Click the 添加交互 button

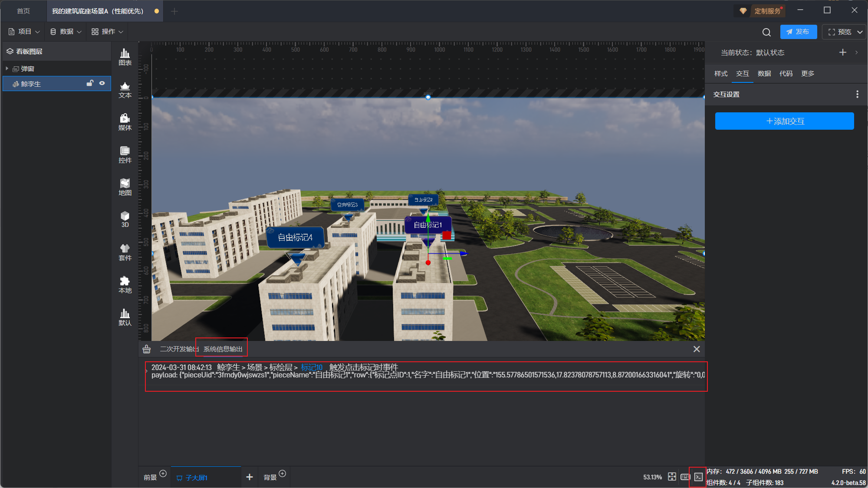tap(784, 121)
